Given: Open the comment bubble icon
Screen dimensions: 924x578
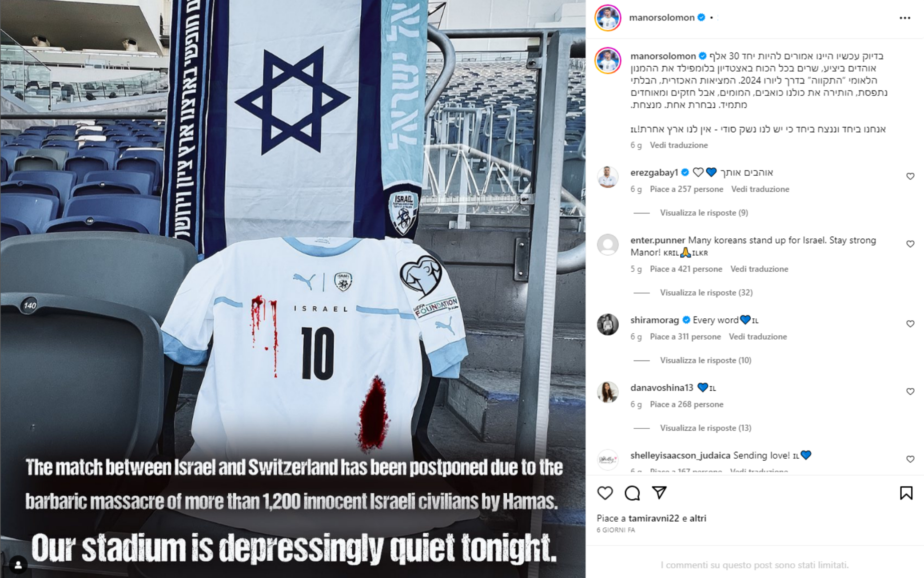Looking at the screenshot, I should pyautogui.click(x=632, y=493).
